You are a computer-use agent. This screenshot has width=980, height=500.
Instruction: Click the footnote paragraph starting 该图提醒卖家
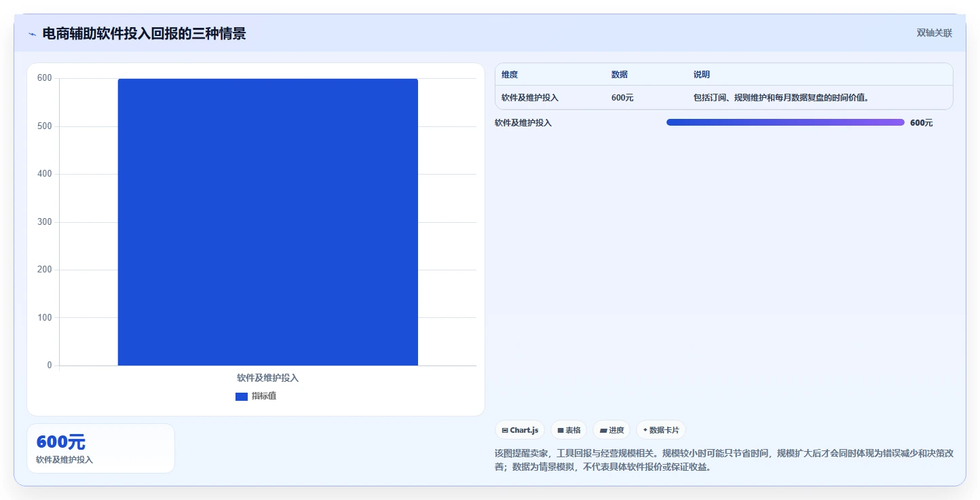(x=724, y=460)
